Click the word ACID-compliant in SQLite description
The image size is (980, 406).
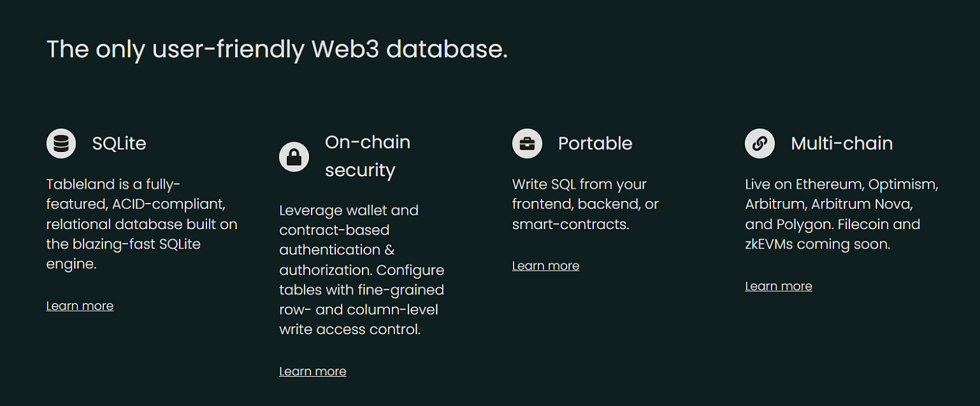pos(169,204)
